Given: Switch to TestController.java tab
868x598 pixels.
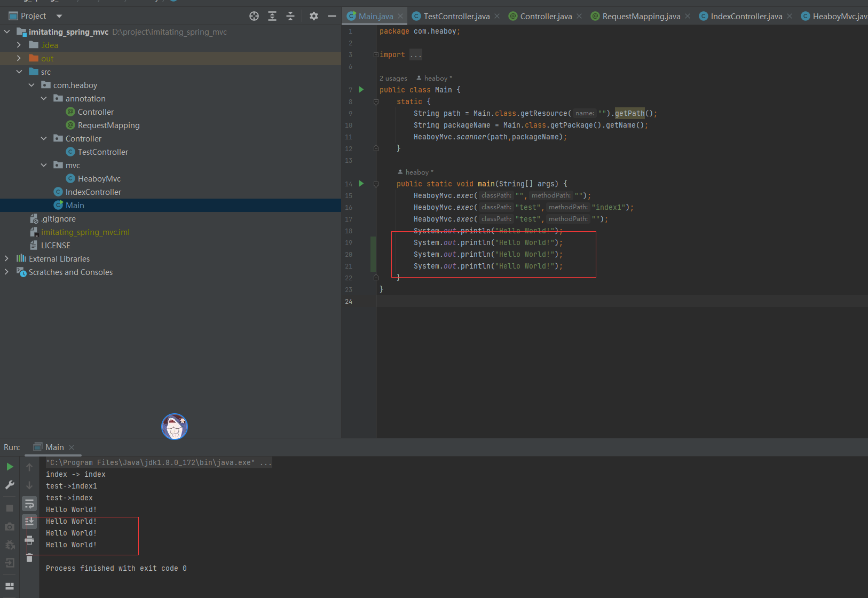Looking at the screenshot, I should click(x=456, y=17).
